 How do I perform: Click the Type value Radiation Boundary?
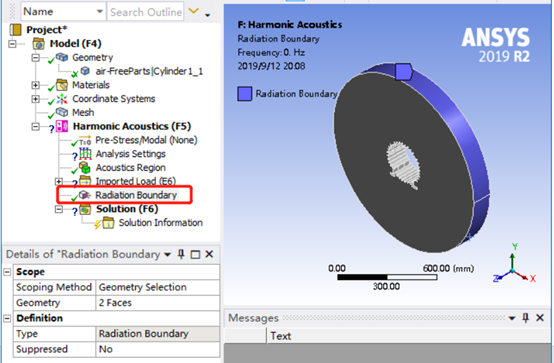(158, 334)
